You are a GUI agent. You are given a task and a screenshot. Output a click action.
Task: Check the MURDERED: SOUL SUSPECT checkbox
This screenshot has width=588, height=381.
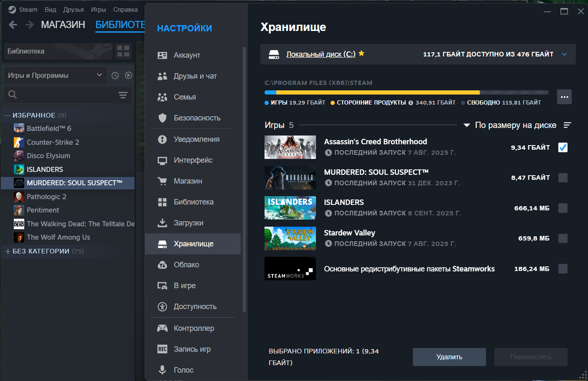[x=563, y=178]
